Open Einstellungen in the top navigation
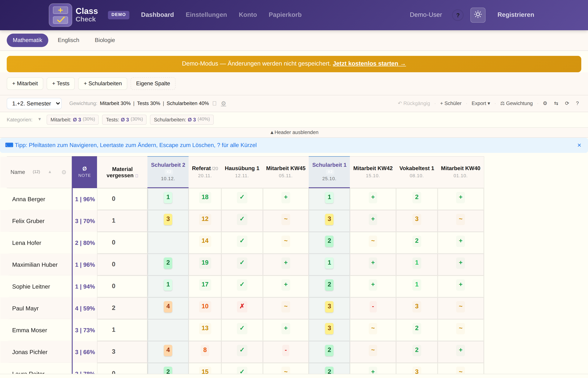 click(206, 15)
